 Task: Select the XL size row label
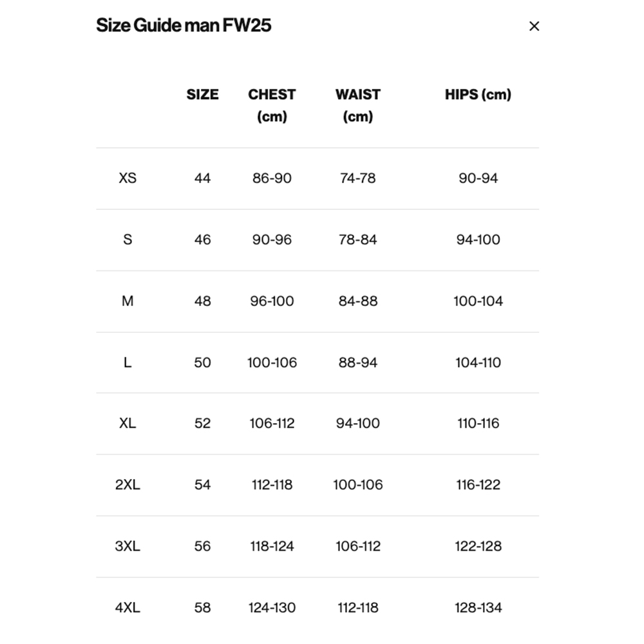pos(128,423)
